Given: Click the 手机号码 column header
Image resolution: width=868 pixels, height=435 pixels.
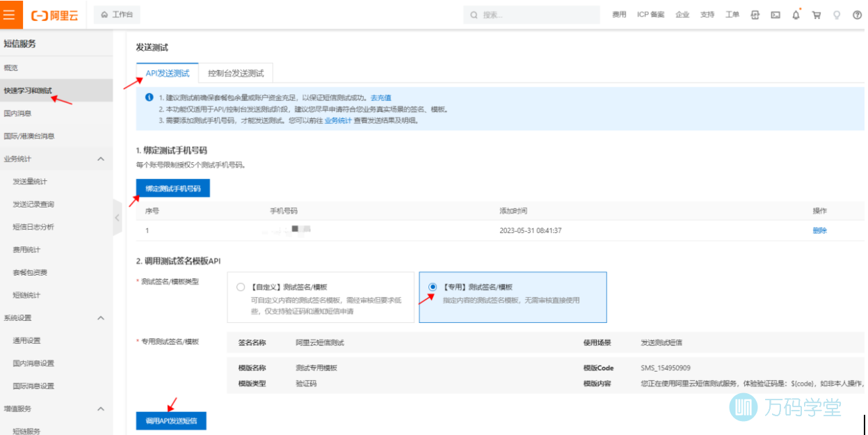Looking at the screenshot, I should click(284, 211).
